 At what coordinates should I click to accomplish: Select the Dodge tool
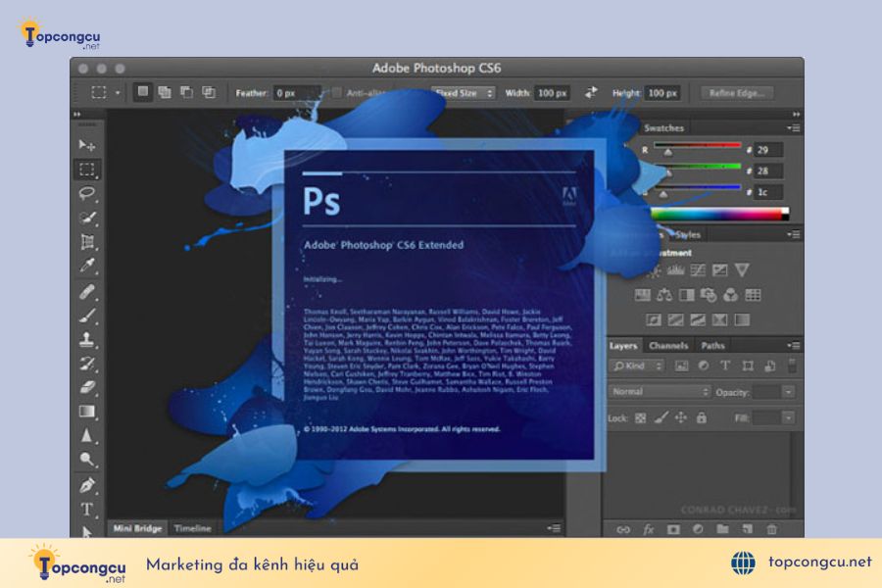click(x=87, y=460)
